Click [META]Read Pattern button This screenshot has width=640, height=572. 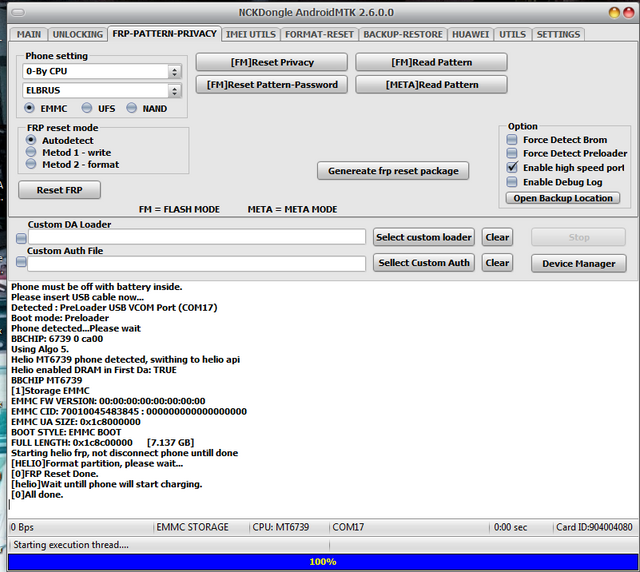pyautogui.click(x=431, y=85)
